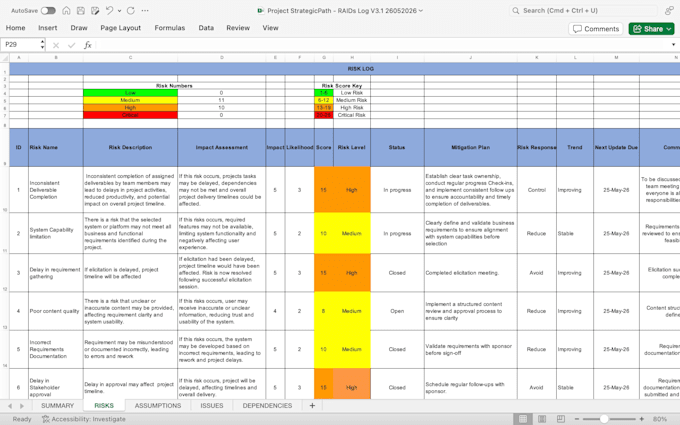Click the green Low risk swatch cell
Screen dimensions: 680x425
click(130, 93)
